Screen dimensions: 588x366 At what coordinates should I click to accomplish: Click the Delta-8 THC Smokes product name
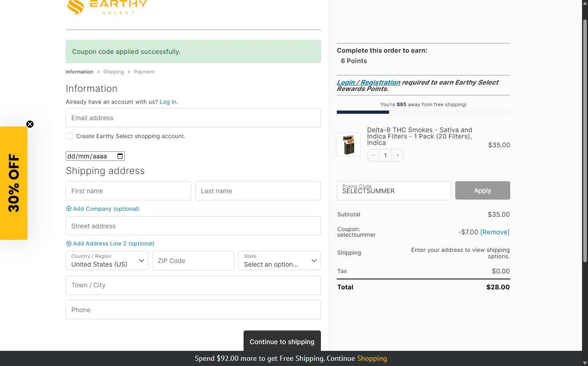click(x=420, y=136)
